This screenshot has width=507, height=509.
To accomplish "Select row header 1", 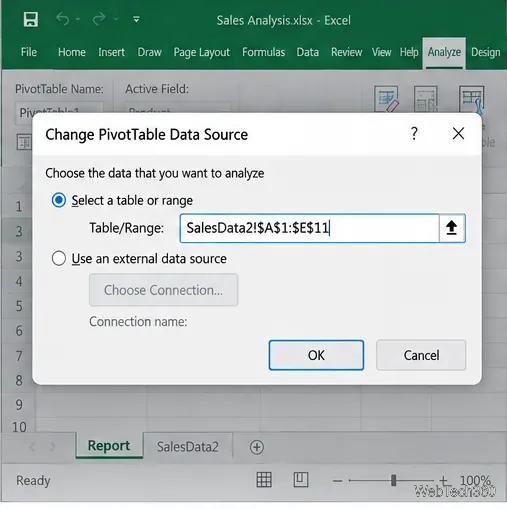I will pos(19,206).
